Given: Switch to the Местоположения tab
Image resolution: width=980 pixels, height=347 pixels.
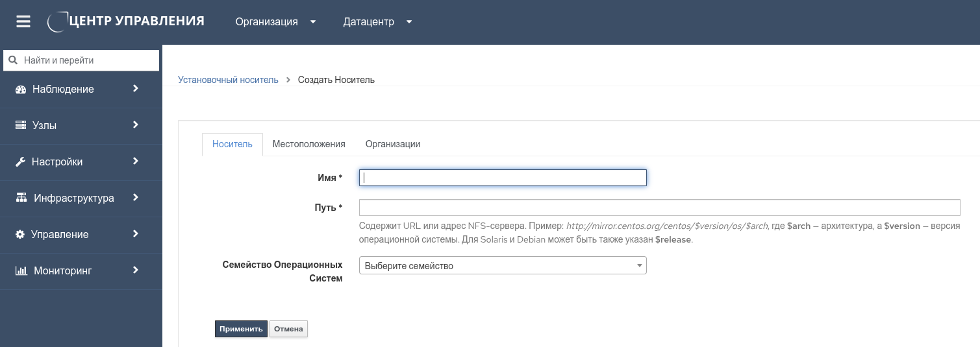Looking at the screenshot, I should [308, 144].
